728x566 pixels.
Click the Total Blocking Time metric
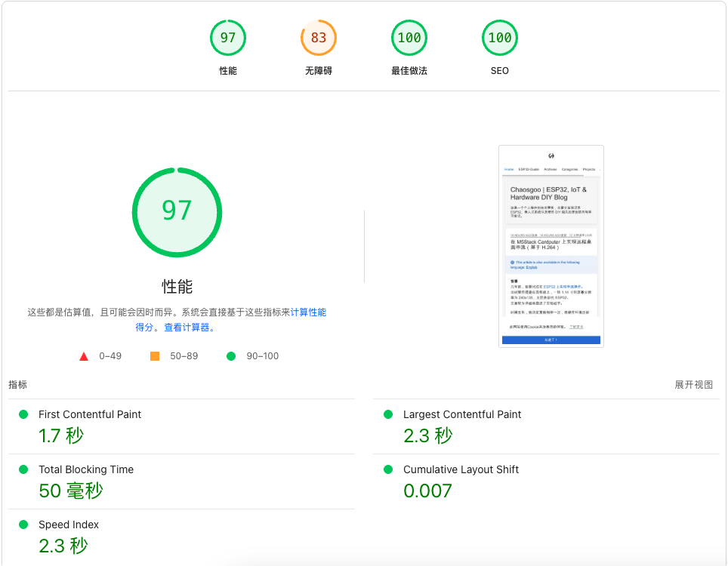tap(86, 469)
